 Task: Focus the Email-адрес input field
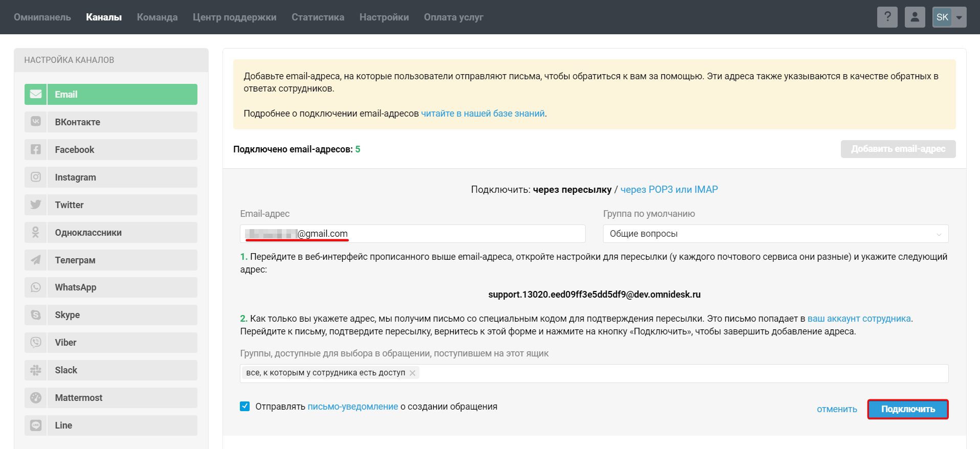[460, 234]
